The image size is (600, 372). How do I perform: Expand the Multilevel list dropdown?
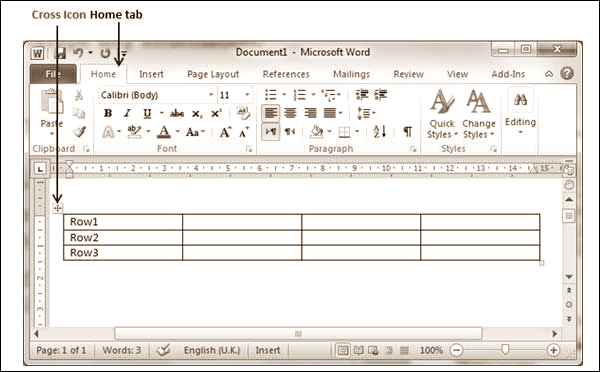(339, 95)
